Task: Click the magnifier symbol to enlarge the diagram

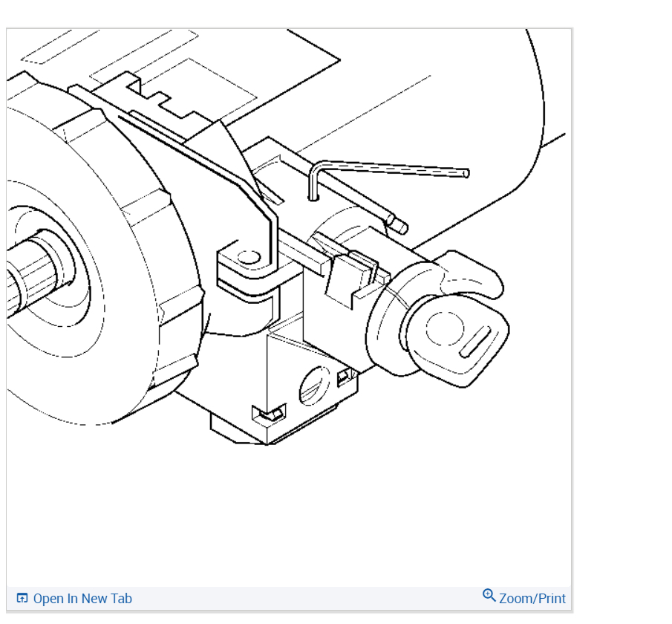Action: point(489,596)
